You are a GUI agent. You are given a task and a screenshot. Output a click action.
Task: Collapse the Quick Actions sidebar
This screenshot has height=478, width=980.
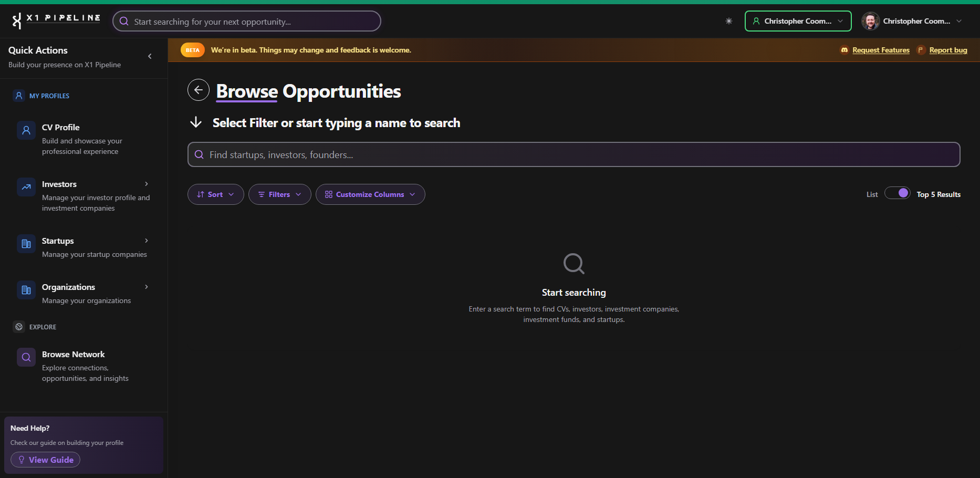click(150, 56)
